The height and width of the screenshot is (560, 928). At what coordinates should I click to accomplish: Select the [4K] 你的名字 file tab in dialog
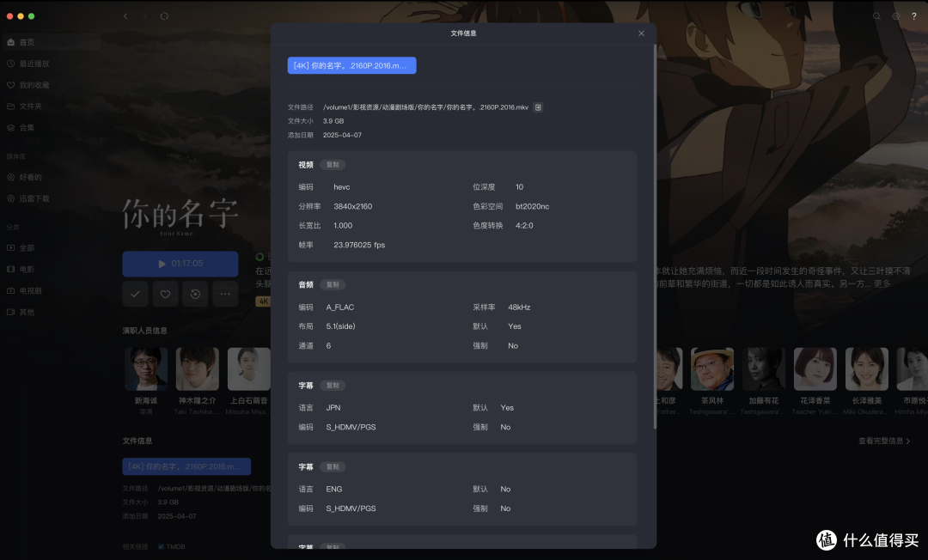pos(351,65)
